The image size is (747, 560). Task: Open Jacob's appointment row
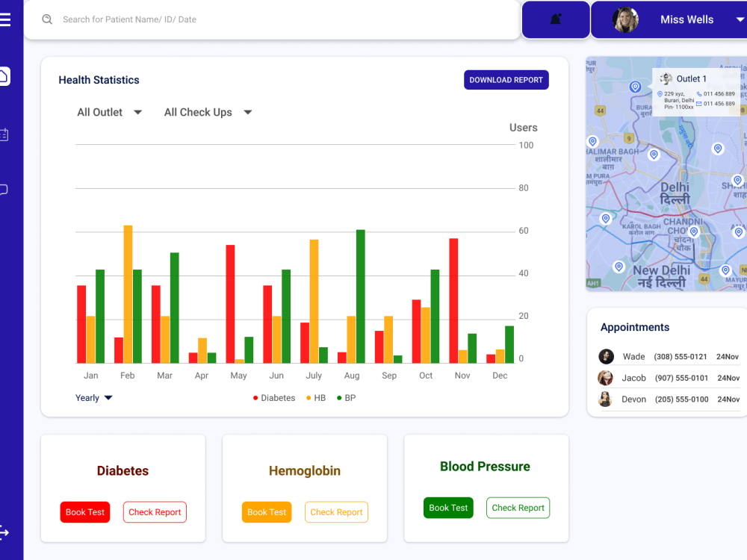[x=669, y=378]
